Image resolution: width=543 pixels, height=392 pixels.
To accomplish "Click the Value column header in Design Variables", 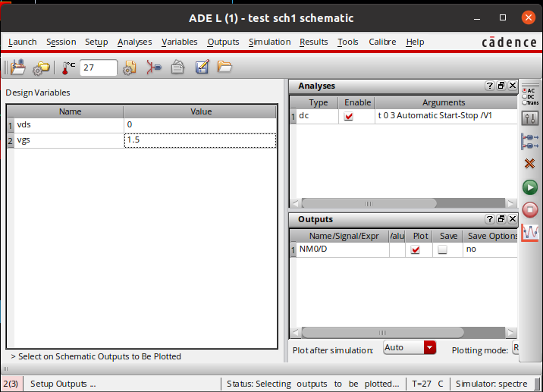I will tap(200, 111).
